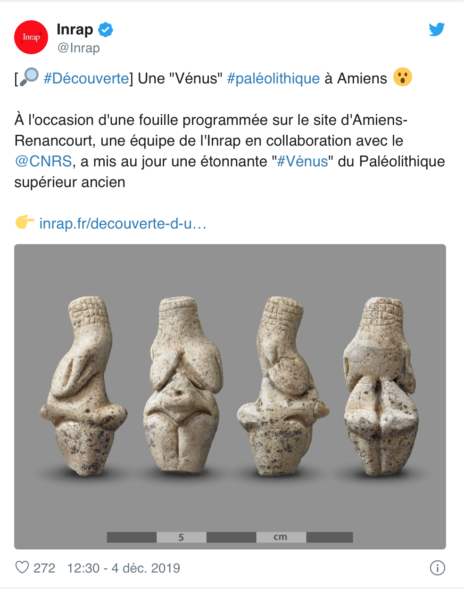Open the #Découverte hashtag
Viewport: 464px width, 590px height.
86,78
